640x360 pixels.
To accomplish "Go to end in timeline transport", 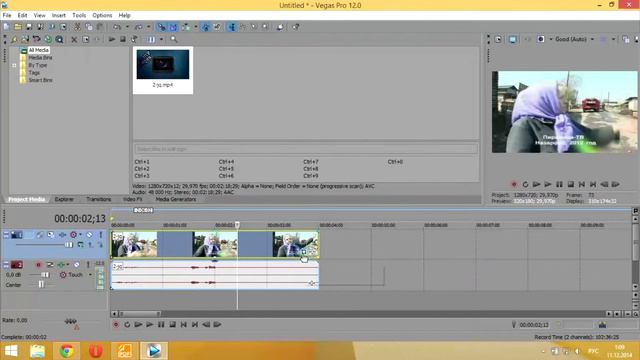I will coord(195,324).
